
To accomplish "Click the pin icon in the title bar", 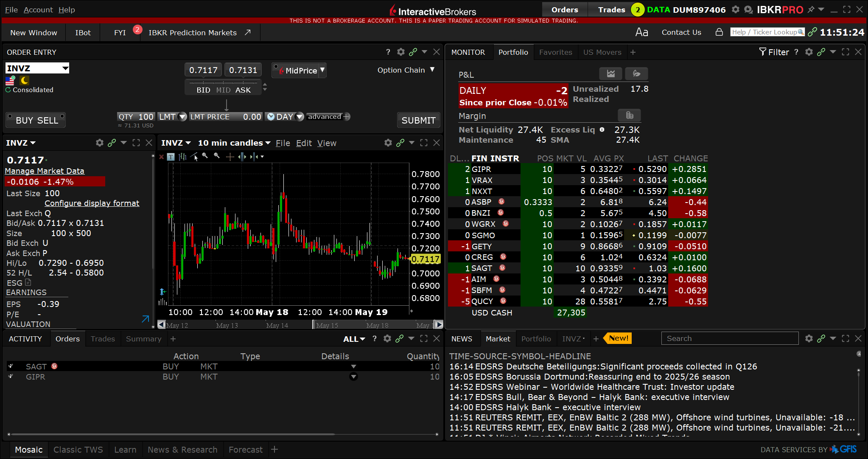I will click(x=811, y=9).
